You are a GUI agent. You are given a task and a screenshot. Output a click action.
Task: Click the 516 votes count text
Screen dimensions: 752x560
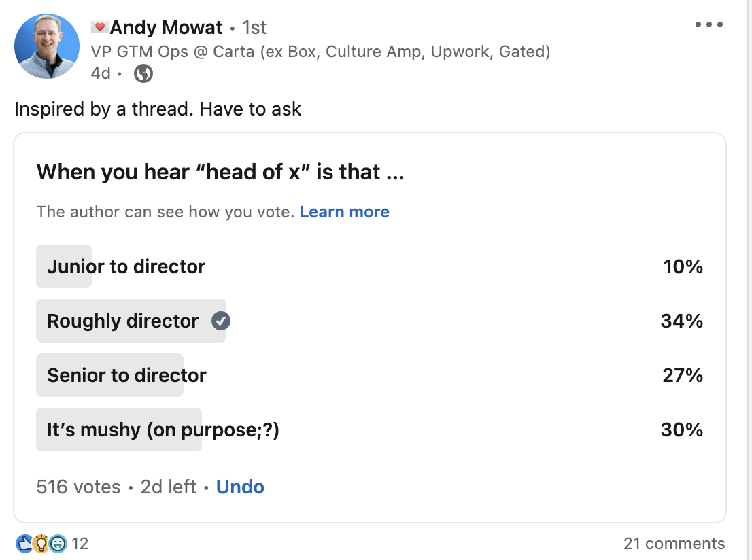78,487
